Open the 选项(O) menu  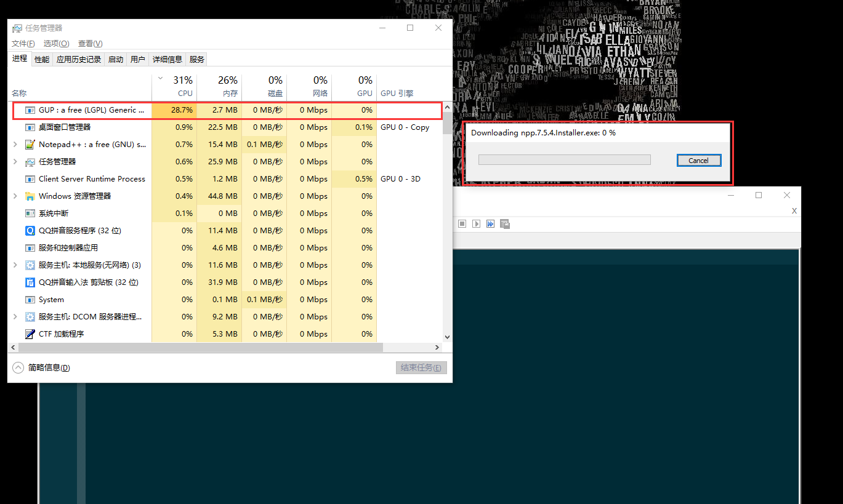coord(56,44)
